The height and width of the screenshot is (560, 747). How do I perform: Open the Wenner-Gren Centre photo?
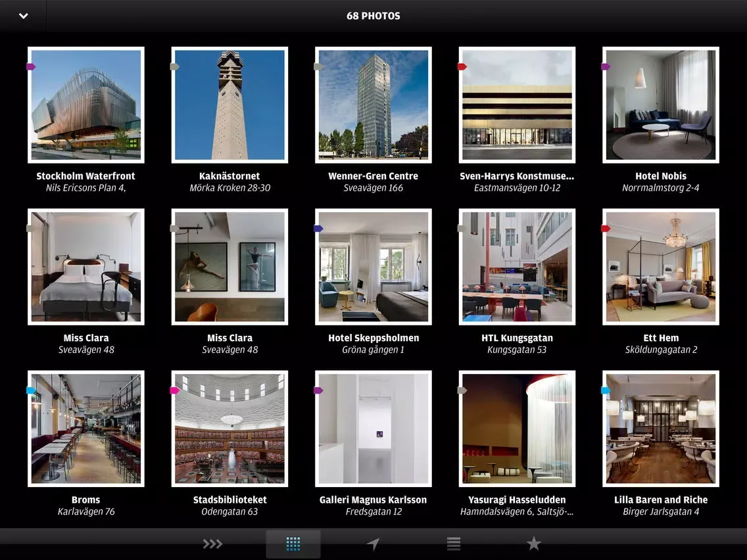pyautogui.click(x=373, y=105)
